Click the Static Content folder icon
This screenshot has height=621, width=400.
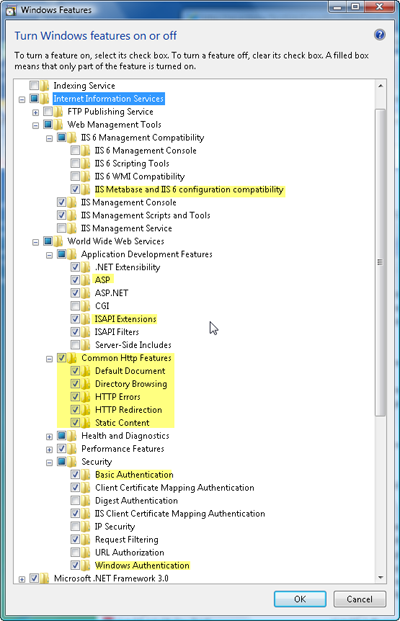[86, 423]
